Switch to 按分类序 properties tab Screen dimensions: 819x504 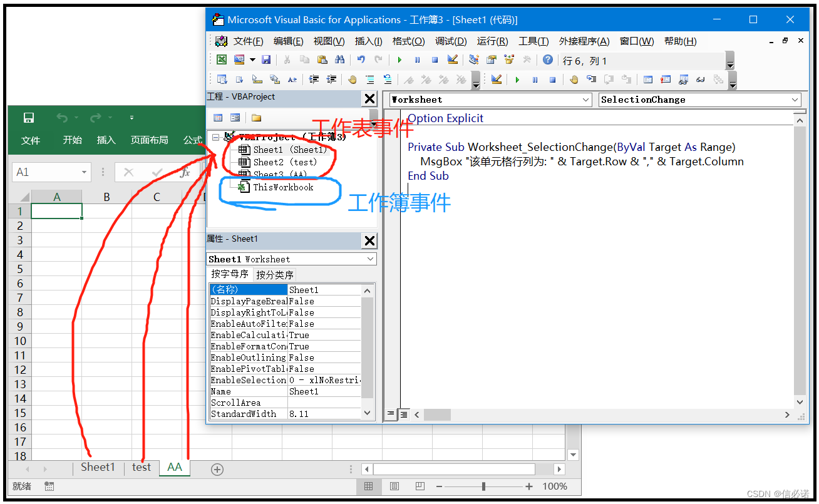tap(274, 275)
